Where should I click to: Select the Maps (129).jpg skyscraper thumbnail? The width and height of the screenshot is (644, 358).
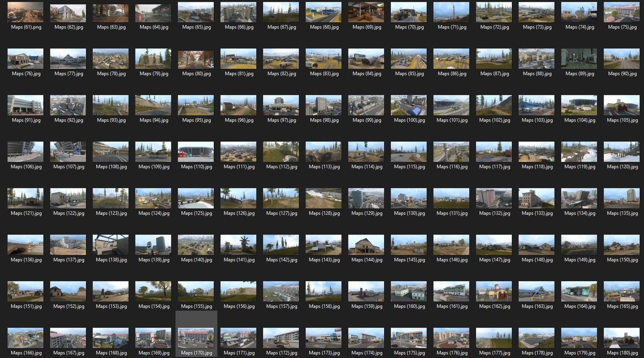tap(366, 198)
